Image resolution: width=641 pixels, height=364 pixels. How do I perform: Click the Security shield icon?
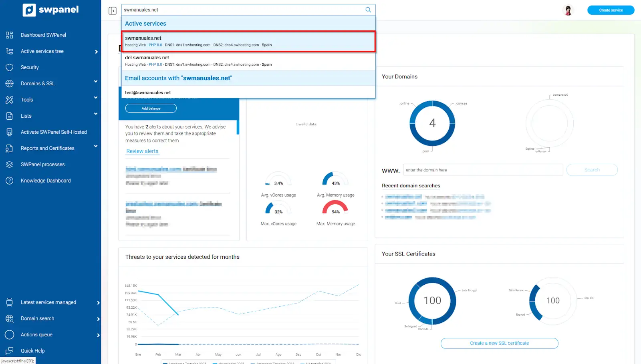point(10,68)
